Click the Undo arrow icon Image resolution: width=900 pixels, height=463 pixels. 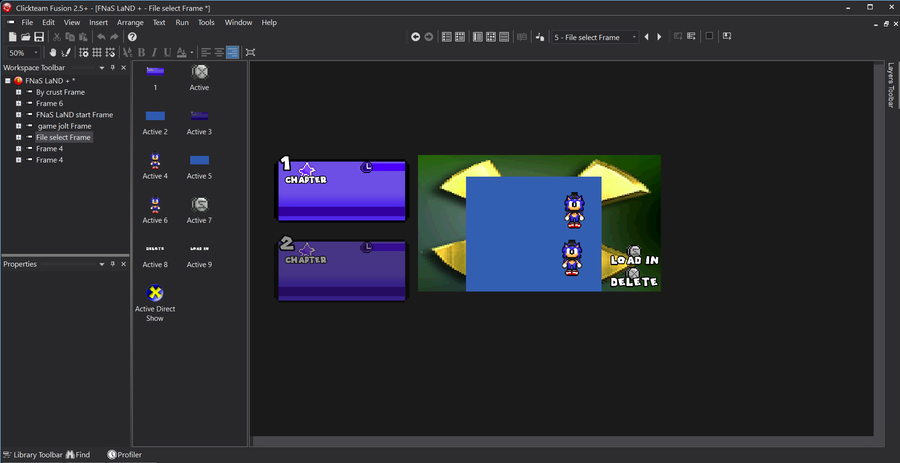pos(101,37)
